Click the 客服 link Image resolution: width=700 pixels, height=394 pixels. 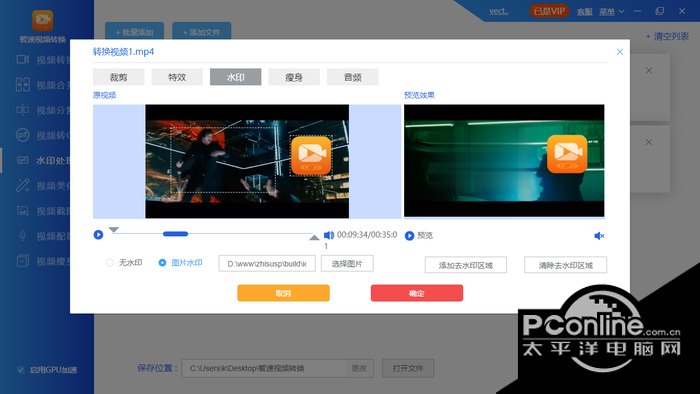coord(584,12)
